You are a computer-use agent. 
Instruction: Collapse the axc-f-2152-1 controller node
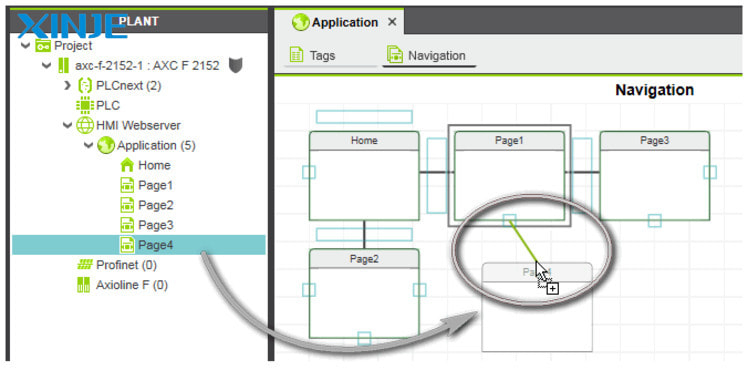pos(46,65)
